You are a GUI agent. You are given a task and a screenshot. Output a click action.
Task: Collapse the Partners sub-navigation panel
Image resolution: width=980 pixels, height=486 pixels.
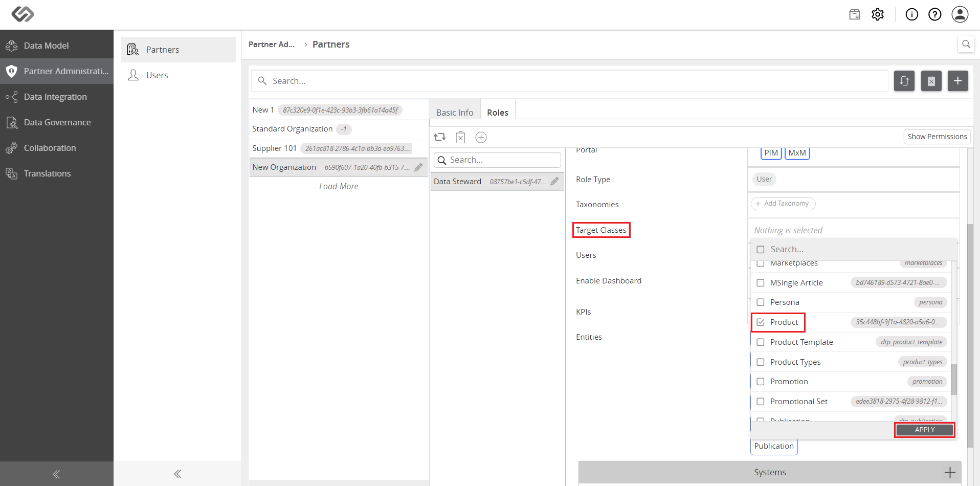click(x=177, y=474)
